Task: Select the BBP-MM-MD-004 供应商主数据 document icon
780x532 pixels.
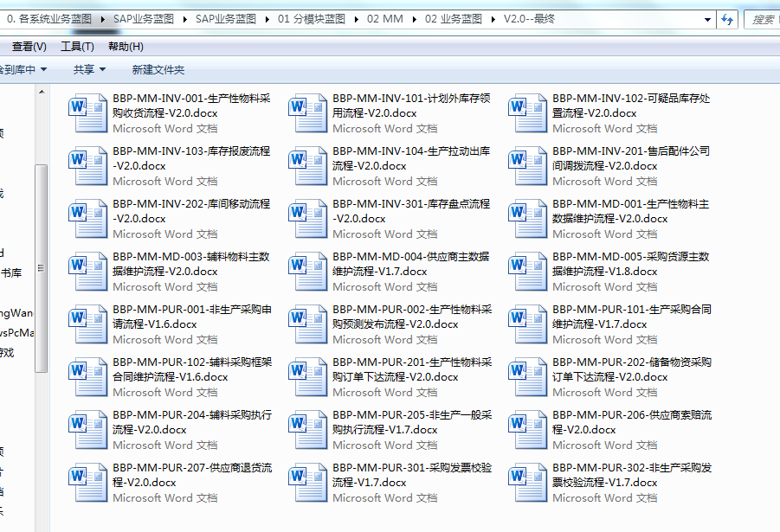Action: pos(307,272)
